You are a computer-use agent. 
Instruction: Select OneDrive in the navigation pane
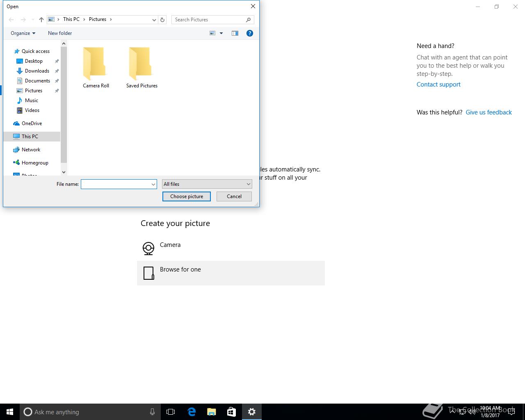coord(28,123)
